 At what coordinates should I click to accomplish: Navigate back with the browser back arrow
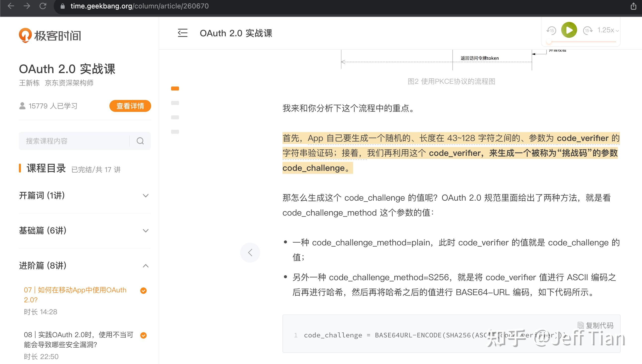11,6
